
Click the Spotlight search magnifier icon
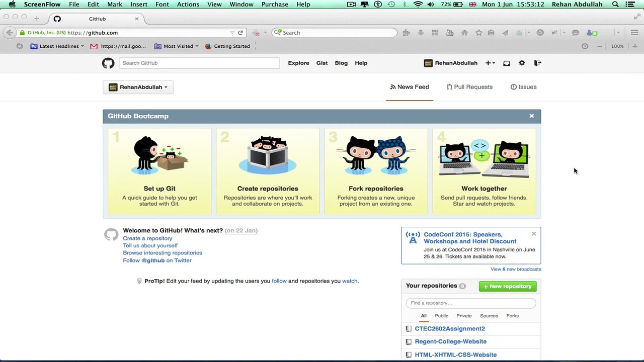pyautogui.click(x=615, y=4)
